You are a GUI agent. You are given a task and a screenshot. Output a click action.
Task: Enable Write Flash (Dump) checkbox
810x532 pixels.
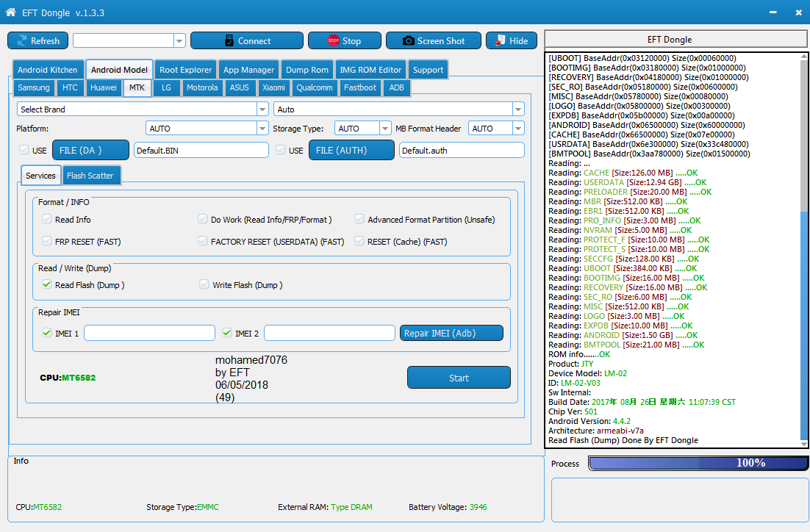tap(204, 284)
